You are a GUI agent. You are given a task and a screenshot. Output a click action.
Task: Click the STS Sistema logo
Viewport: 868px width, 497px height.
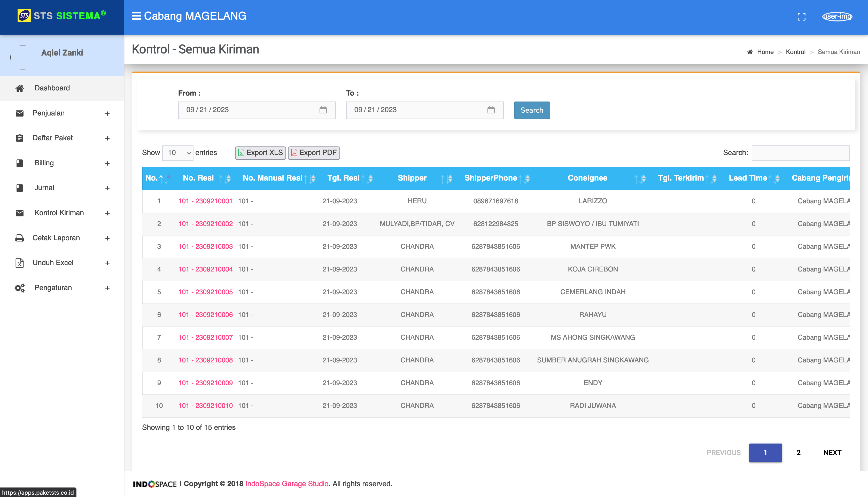(62, 15)
